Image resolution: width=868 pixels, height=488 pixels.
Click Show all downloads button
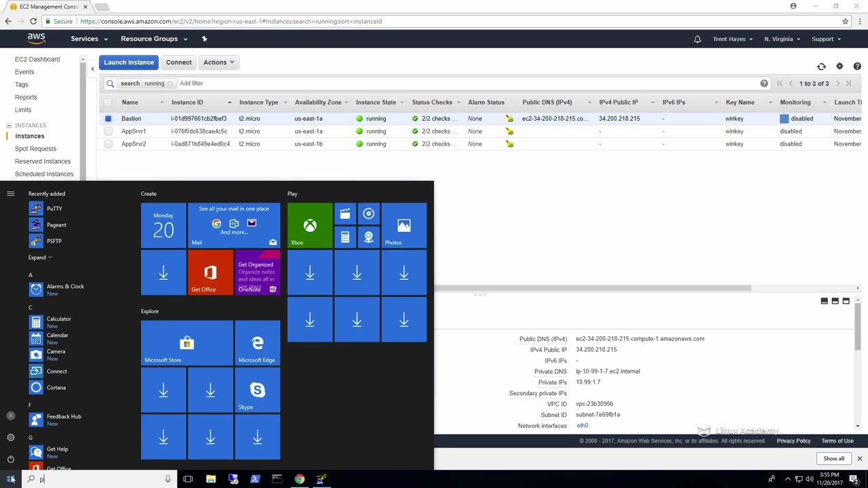pos(834,459)
